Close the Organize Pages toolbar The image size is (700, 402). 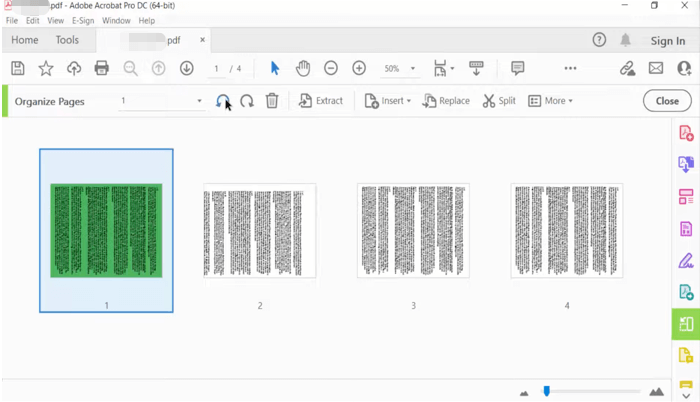[667, 101]
